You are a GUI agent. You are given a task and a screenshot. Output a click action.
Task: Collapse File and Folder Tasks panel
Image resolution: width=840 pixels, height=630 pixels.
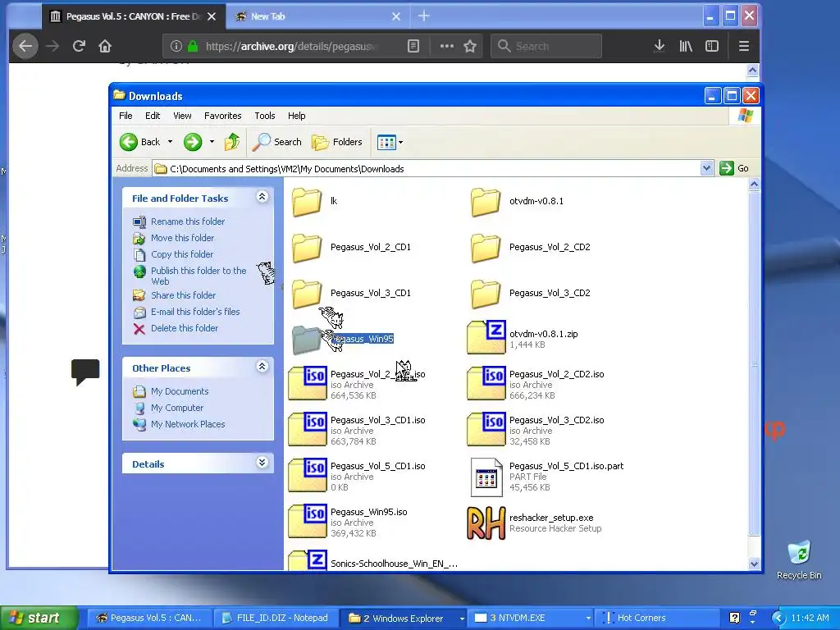tap(262, 197)
